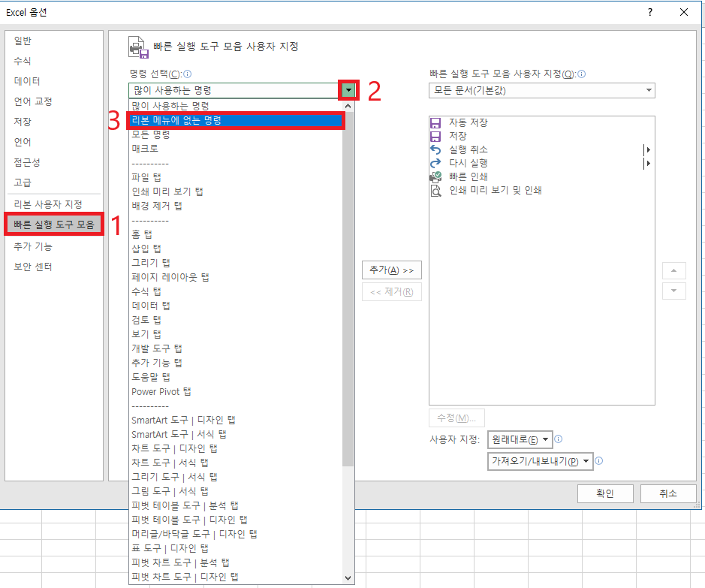Select 페이지 레이아웃 탭 option

point(236,277)
